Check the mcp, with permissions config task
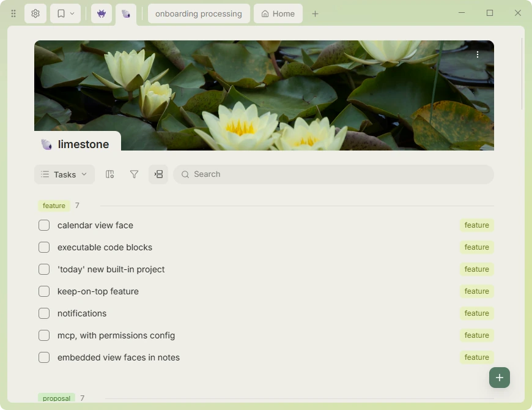 (x=44, y=336)
